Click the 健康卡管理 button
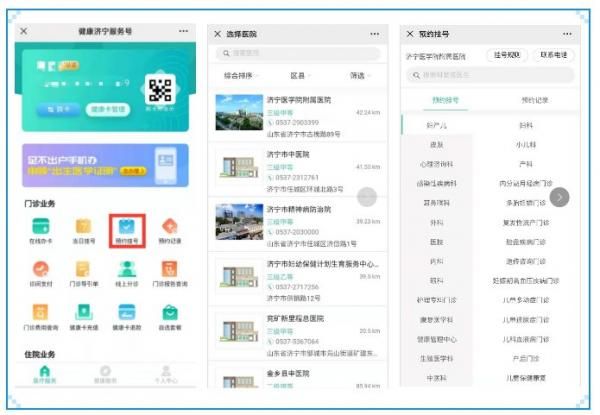The width and height of the screenshot is (600, 415). coord(108,109)
